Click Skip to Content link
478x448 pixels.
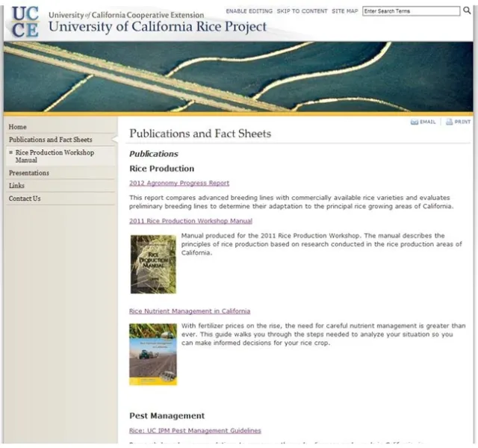pos(302,12)
